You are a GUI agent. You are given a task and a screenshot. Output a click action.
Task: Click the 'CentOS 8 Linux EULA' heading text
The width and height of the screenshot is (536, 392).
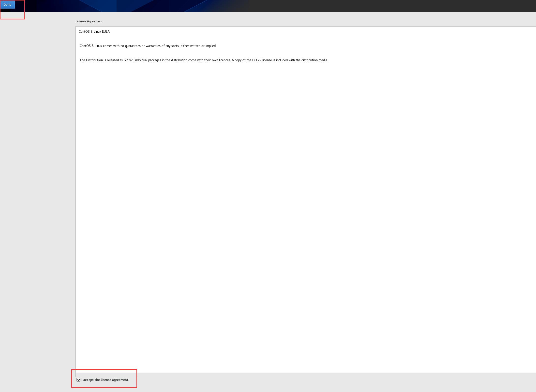(94, 31)
